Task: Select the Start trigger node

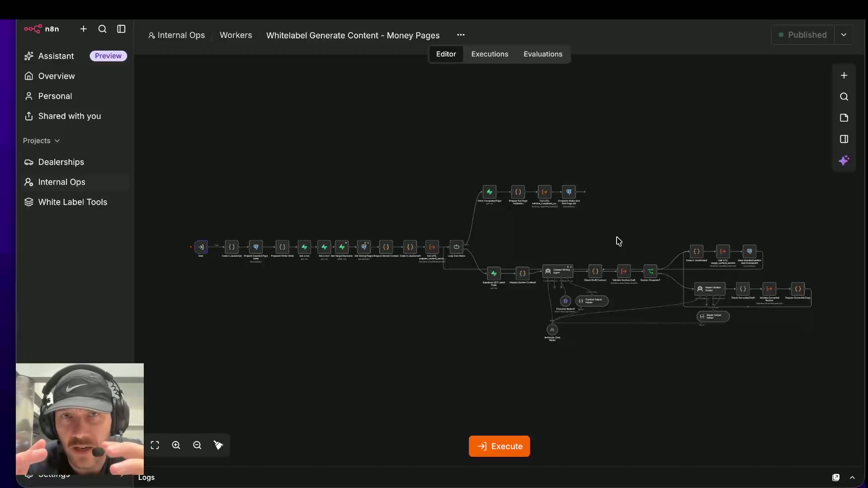Action: pos(201,247)
